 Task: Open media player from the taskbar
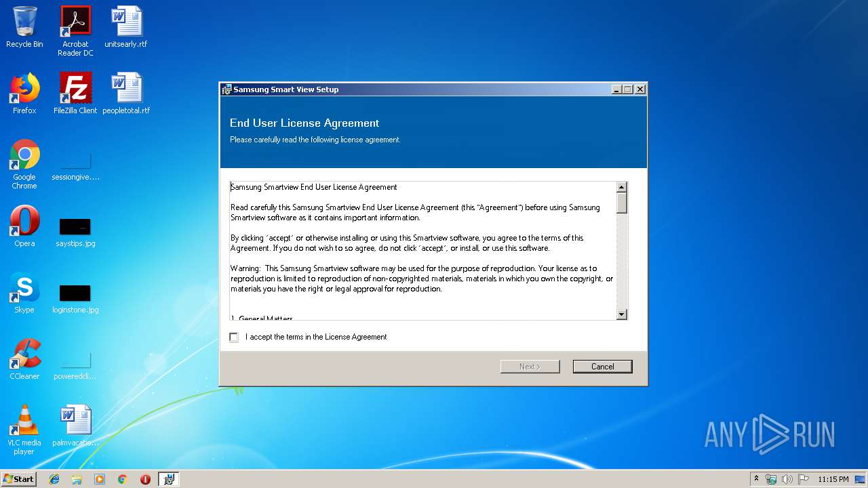[100, 479]
